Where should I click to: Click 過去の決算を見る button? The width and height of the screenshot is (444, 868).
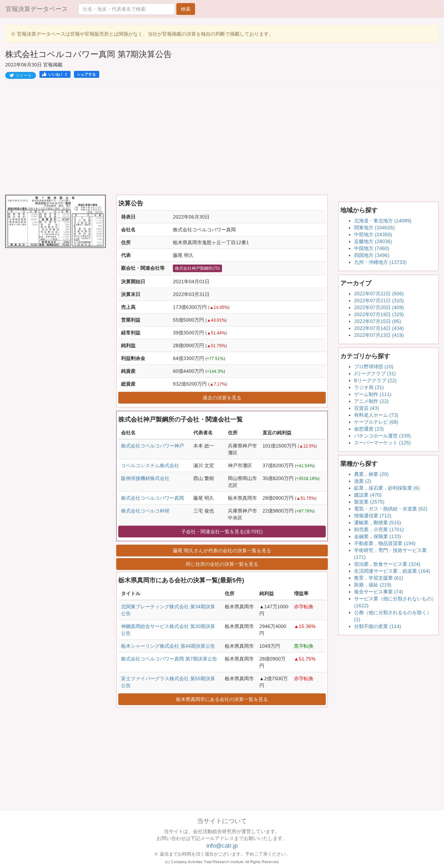(x=222, y=398)
